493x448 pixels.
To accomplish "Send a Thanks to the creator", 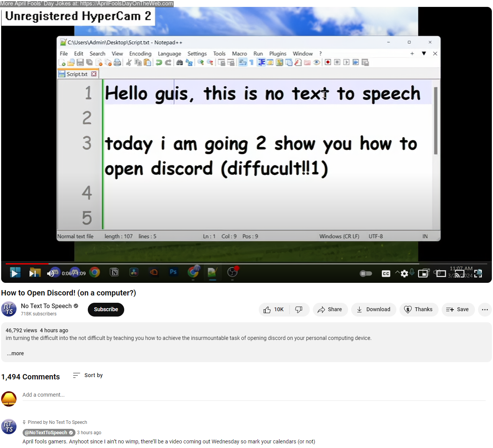I will (419, 309).
